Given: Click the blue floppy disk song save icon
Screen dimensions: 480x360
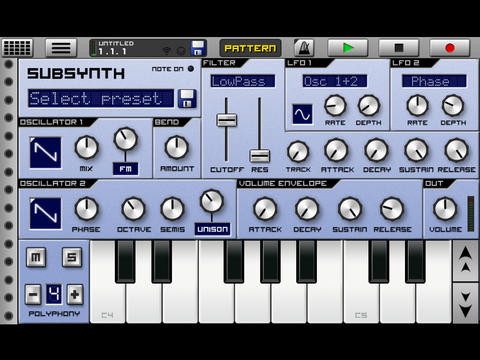Looking at the screenshot, I should coord(198,48).
